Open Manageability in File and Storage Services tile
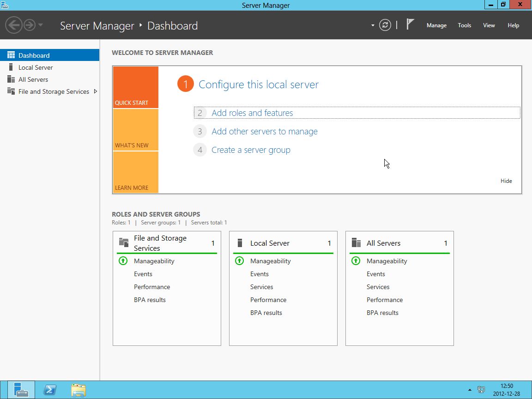The width and height of the screenshot is (532, 399). pyautogui.click(x=154, y=261)
